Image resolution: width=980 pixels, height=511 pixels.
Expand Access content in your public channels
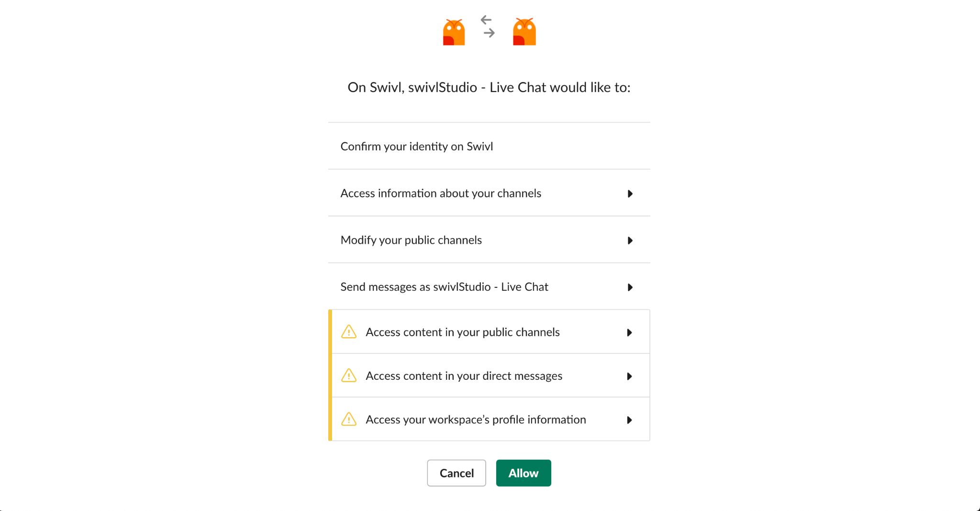point(630,332)
